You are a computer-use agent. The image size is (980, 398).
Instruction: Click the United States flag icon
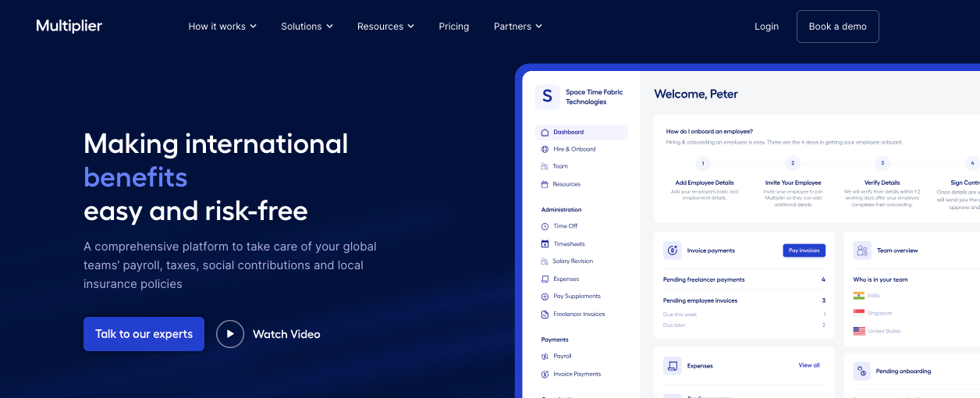[859, 331]
